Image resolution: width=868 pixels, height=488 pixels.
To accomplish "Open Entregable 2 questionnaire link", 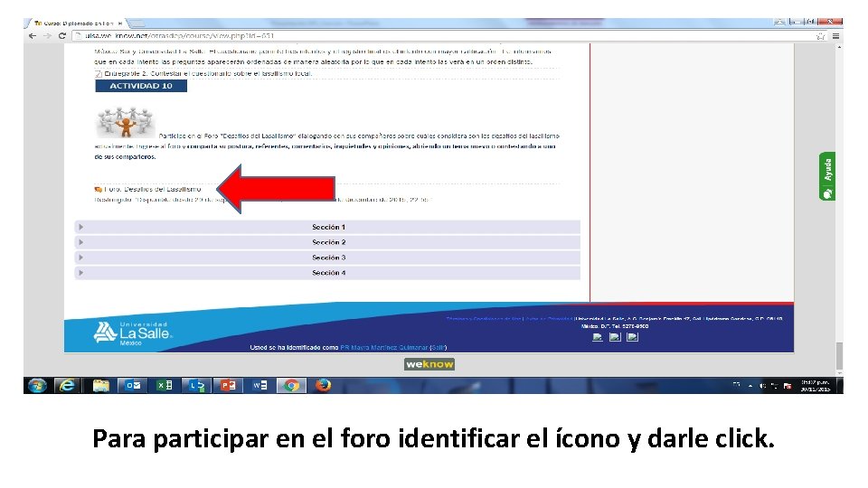I will tap(208, 73).
